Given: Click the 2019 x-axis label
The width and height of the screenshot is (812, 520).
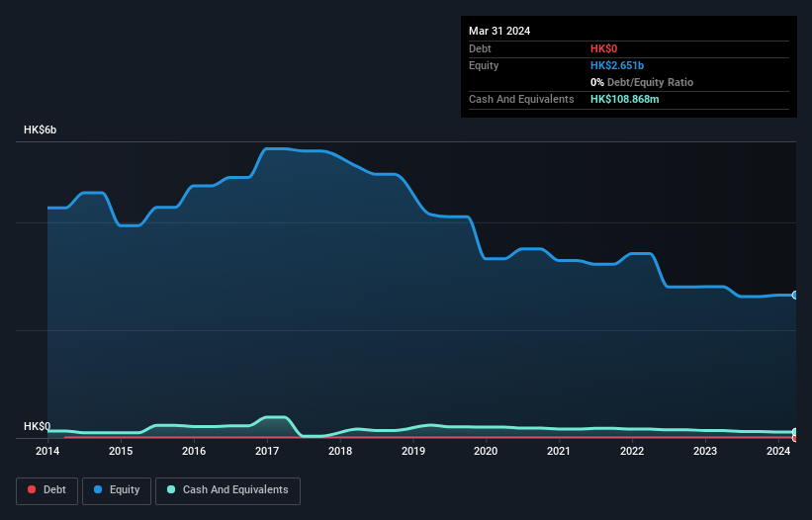Looking at the screenshot, I should 413,451.
